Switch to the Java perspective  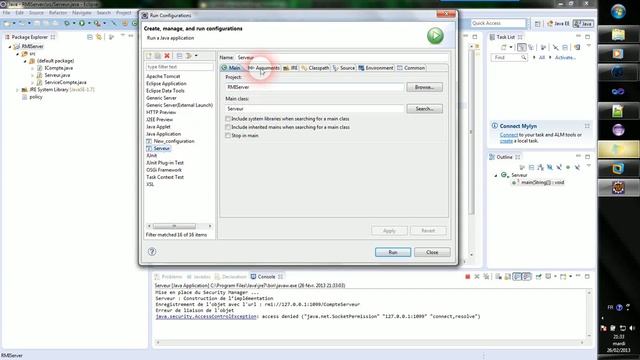click(x=583, y=24)
